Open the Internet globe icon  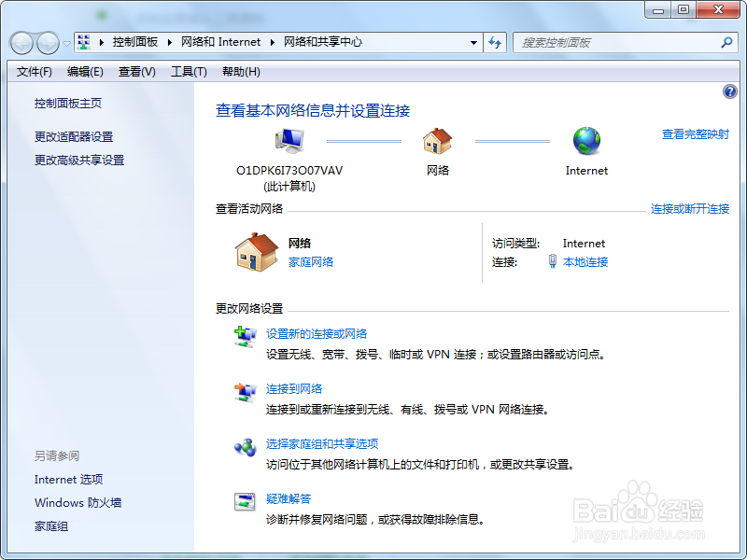pyautogui.click(x=586, y=140)
